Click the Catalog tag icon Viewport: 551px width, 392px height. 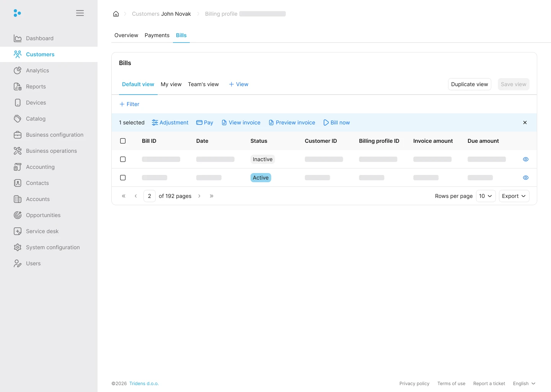(18, 119)
